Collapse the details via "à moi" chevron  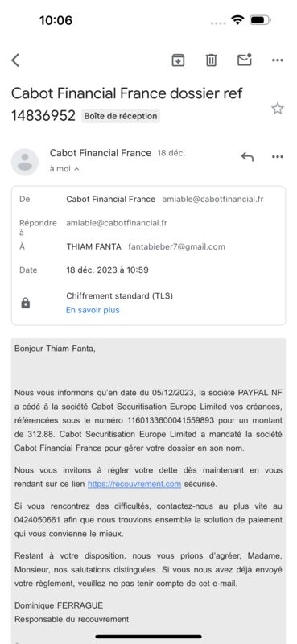64,169
